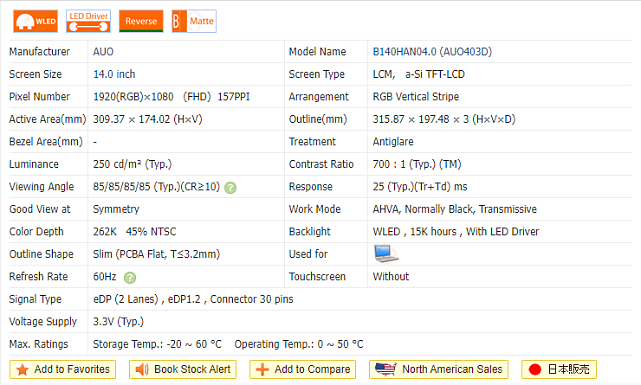Click the Reverse badge icon

[141, 21]
